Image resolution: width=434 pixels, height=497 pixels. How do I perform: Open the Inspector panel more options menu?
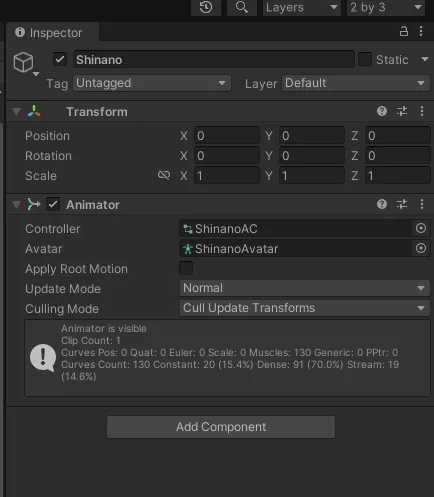[421, 31]
